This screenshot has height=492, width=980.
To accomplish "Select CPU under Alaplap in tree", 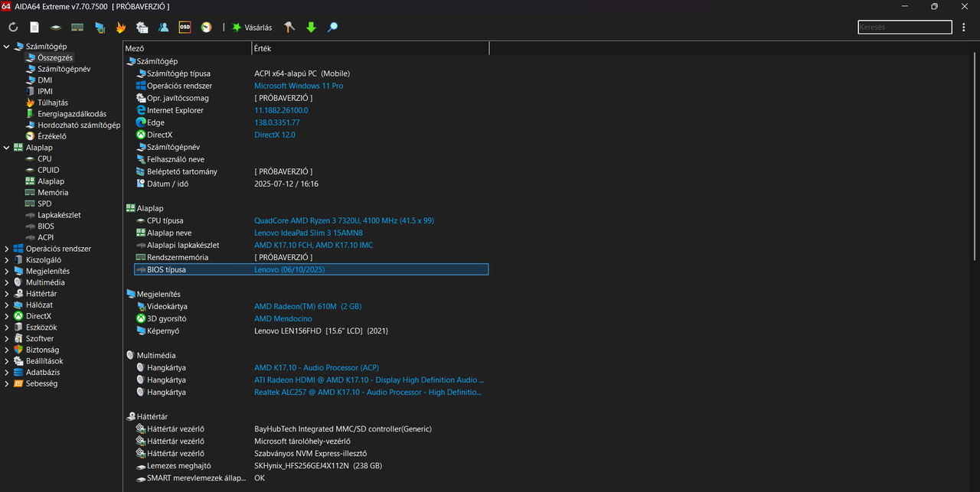I will [x=44, y=159].
